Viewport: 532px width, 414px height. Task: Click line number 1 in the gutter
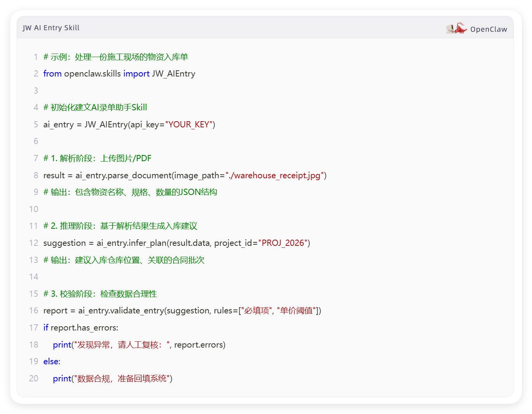(35, 57)
